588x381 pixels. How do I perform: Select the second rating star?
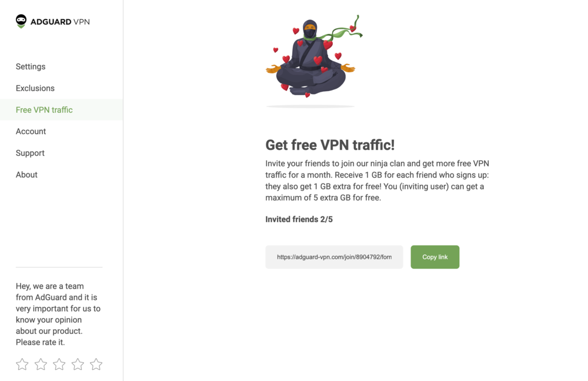(x=41, y=364)
